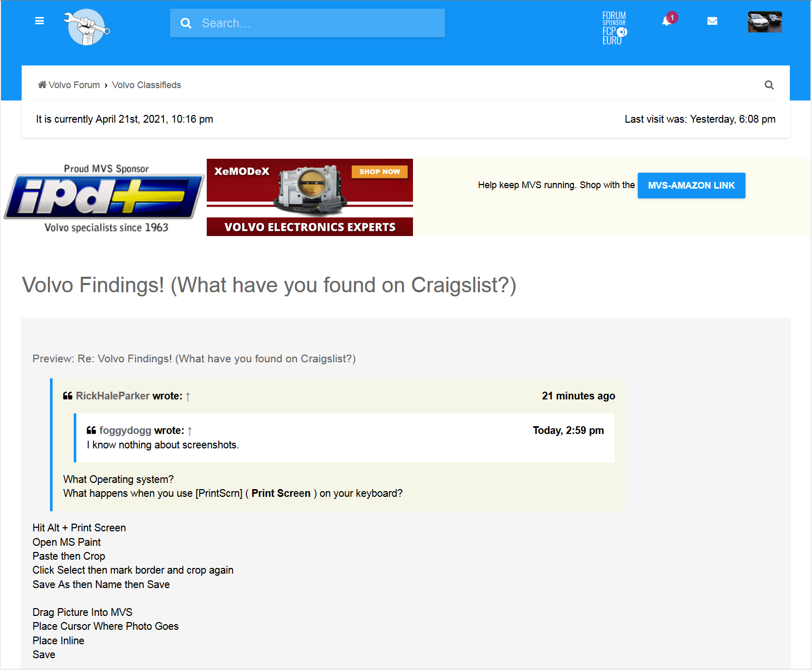The height and width of the screenshot is (670, 812).
Task: Click the XeMODeX Volvo Electronics Experts banner
Action: click(x=309, y=227)
